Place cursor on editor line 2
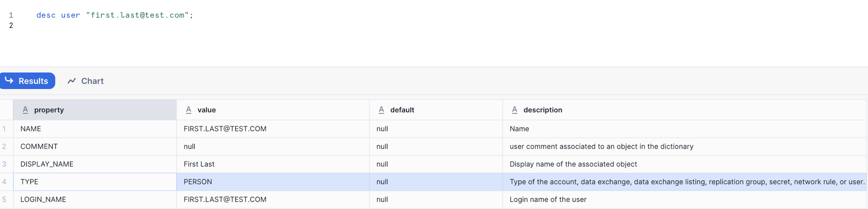The height and width of the screenshot is (209, 868). pyautogui.click(x=111, y=25)
